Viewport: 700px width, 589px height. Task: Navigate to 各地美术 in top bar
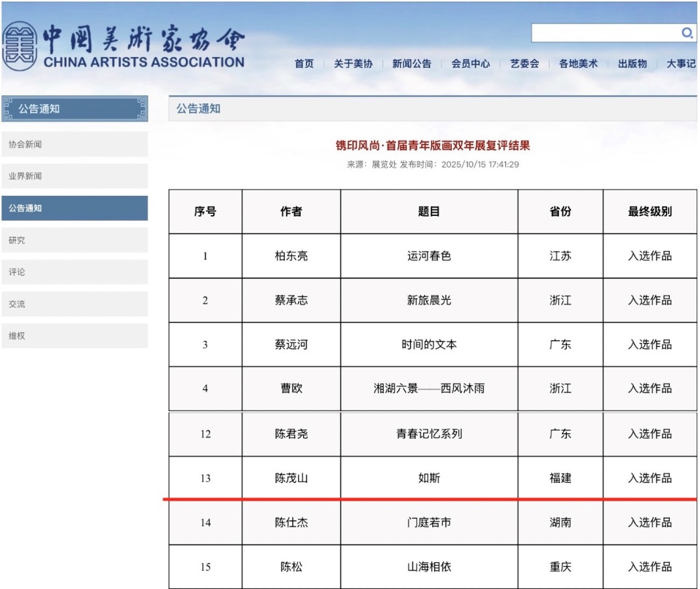point(578,64)
